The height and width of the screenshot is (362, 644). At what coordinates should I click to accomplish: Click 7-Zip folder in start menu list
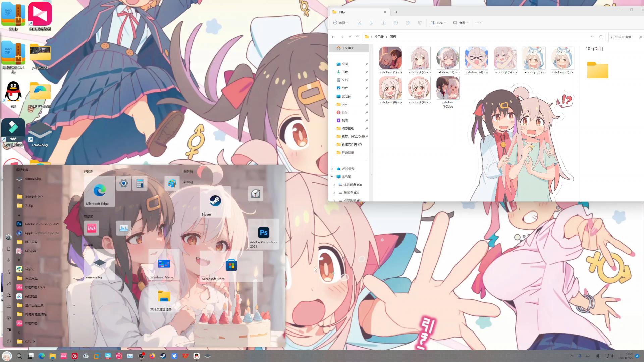tap(29, 206)
